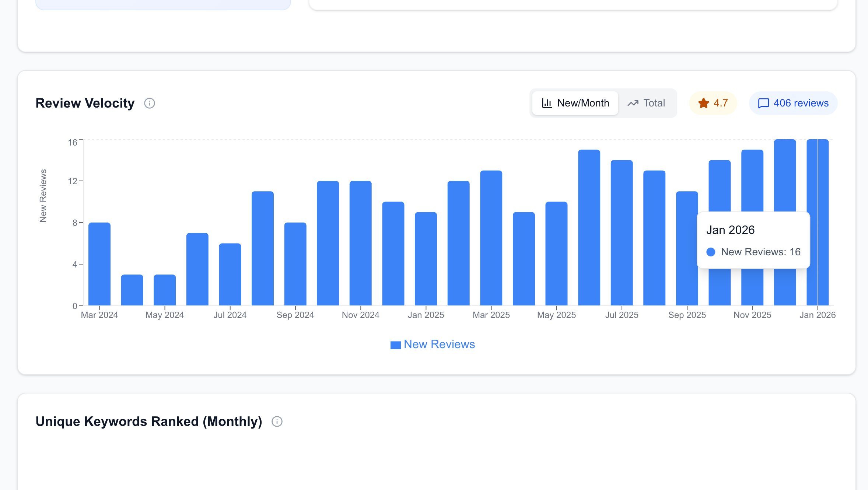Switch to the Total view tab
Viewport: 868px width, 490px height.
[x=647, y=103]
